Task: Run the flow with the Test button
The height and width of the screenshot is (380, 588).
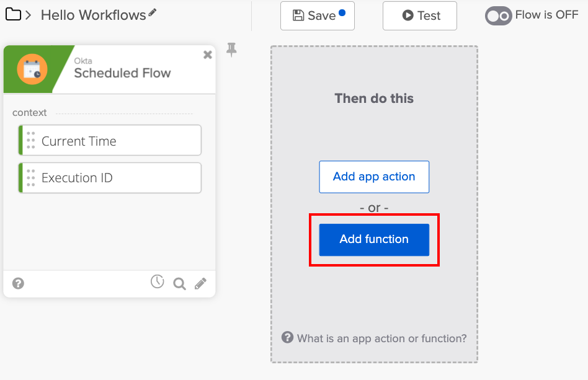Action: 420,15
